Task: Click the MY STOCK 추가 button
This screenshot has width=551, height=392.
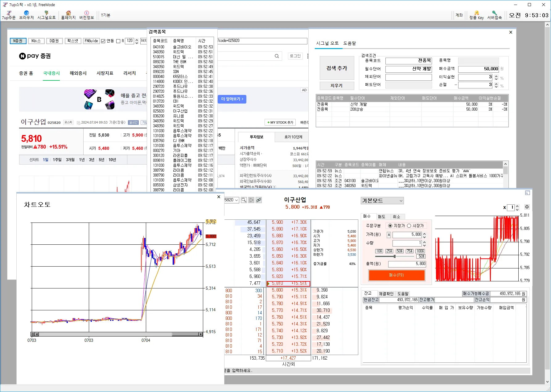Action: point(280,122)
